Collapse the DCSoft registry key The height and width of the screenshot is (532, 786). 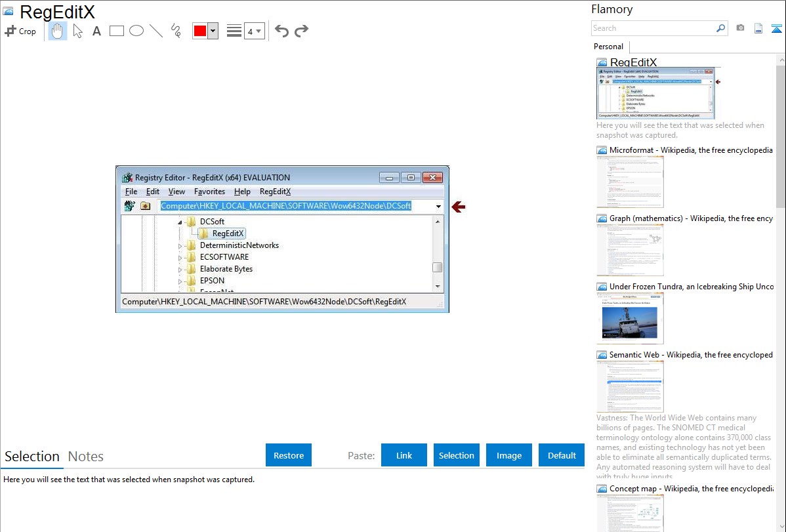pos(180,222)
